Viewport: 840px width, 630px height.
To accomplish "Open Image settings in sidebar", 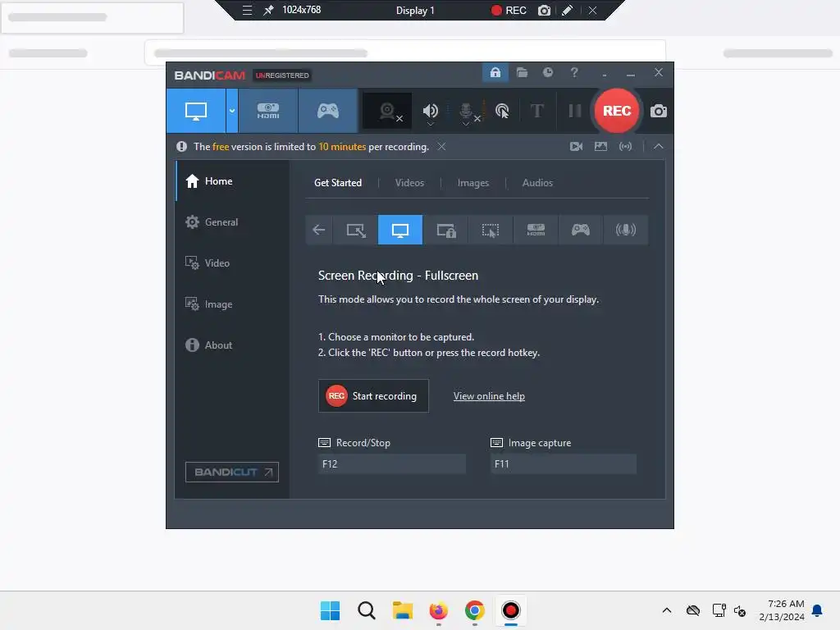I will [232, 304].
